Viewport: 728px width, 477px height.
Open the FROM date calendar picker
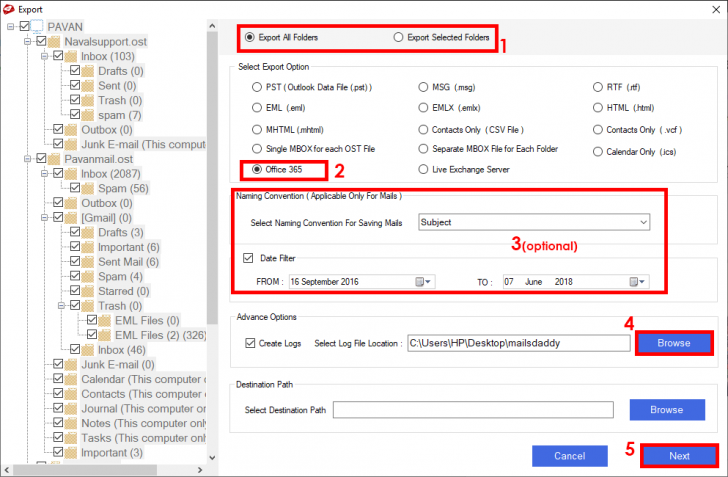422,281
